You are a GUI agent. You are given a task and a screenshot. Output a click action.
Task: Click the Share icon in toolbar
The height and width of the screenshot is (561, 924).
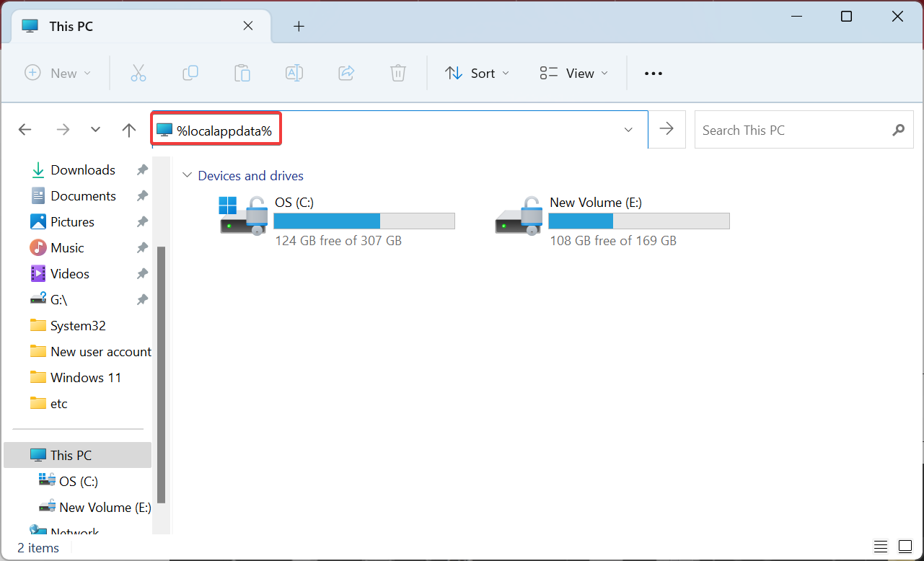point(346,73)
